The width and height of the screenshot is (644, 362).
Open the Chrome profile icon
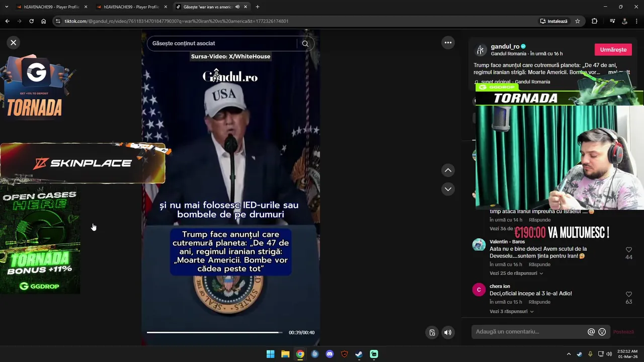click(624, 21)
